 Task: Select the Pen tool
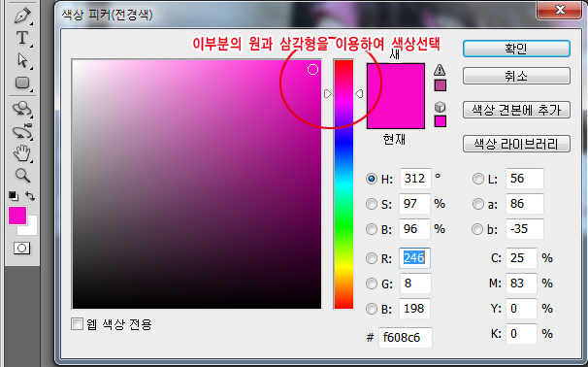pyautogui.click(x=22, y=16)
